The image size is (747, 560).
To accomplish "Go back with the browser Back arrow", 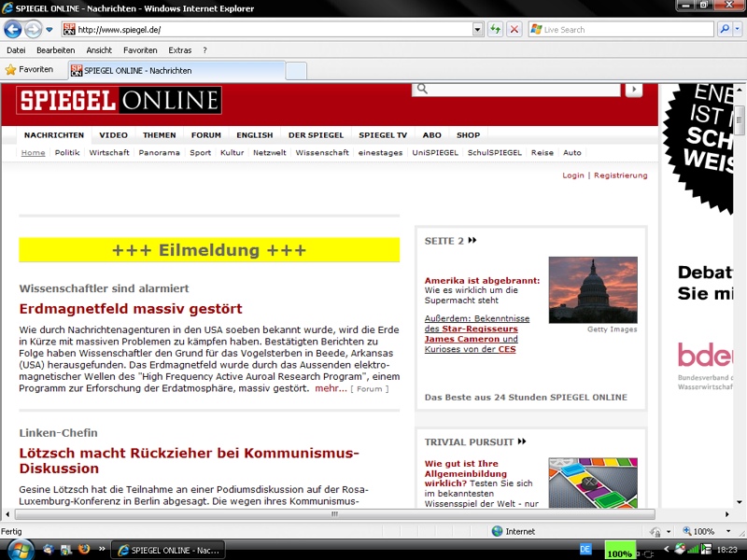I will 13,30.
